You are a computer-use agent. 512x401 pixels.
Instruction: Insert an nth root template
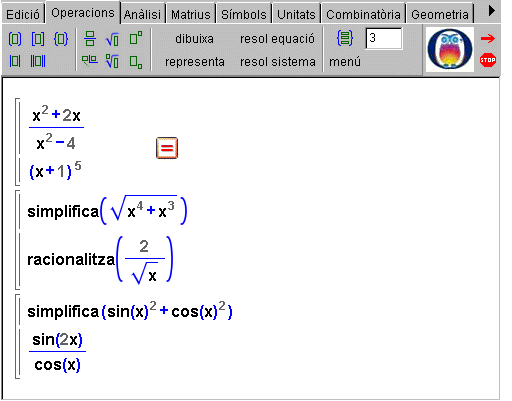pyautogui.click(x=112, y=61)
